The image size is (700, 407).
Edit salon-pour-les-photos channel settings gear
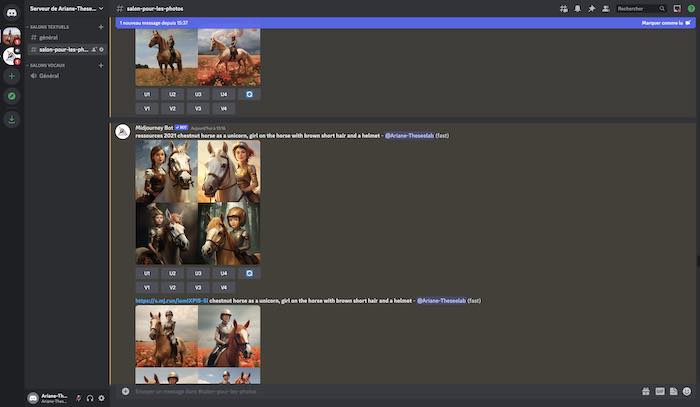coord(101,50)
